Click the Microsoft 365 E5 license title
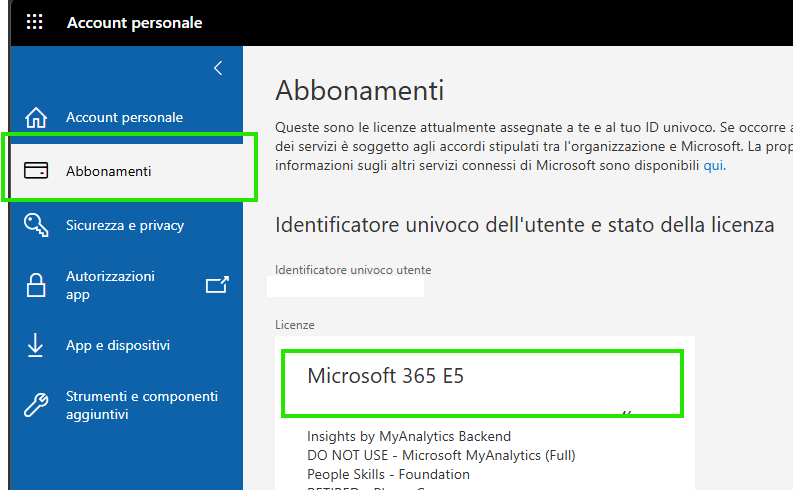Image resolution: width=793 pixels, height=490 pixels. tap(385, 376)
